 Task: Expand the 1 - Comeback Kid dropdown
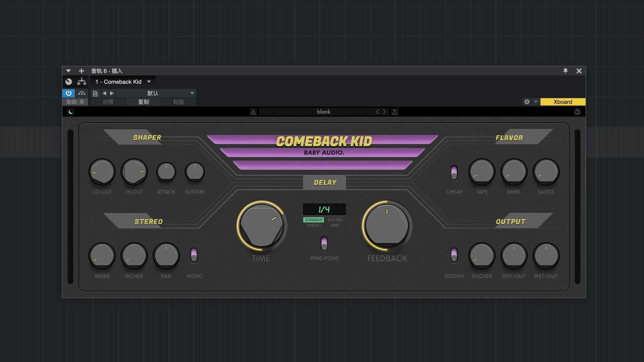[149, 82]
